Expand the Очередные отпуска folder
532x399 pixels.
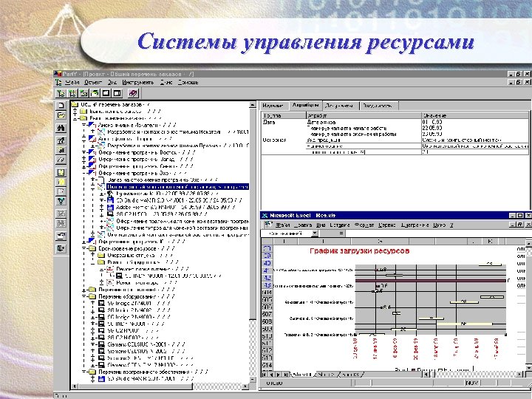coord(92,255)
